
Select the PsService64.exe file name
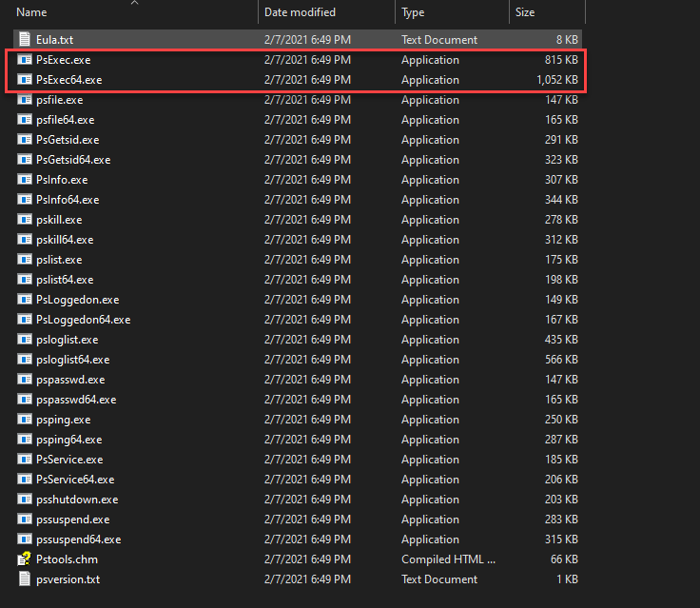tap(75, 480)
